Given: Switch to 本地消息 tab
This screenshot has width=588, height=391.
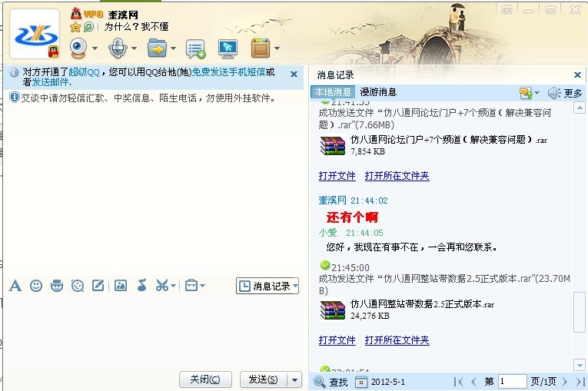Looking at the screenshot, I should coord(333,92).
